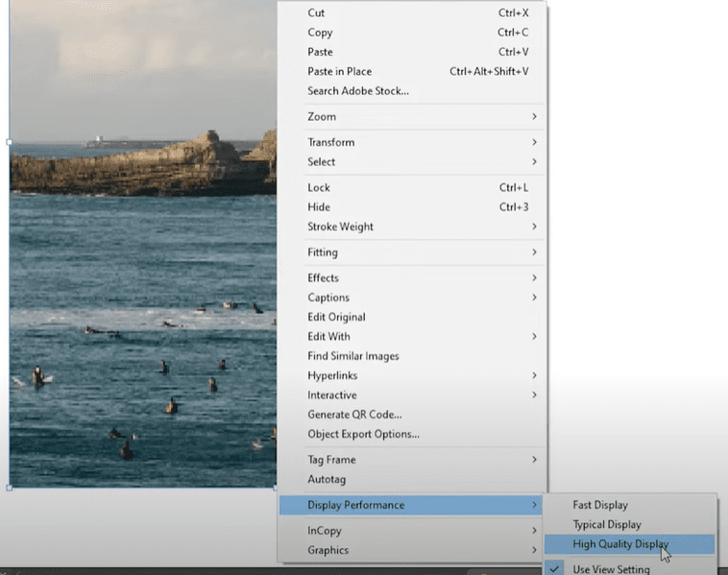Expand the Transform submenu
The image size is (728, 575).
pyautogui.click(x=412, y=142)
